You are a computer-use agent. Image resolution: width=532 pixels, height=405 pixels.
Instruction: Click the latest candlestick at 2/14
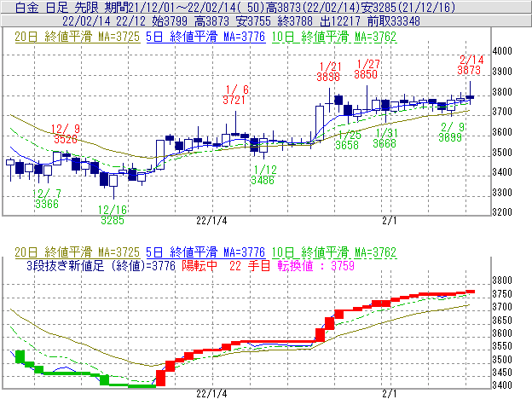point(470,97)
